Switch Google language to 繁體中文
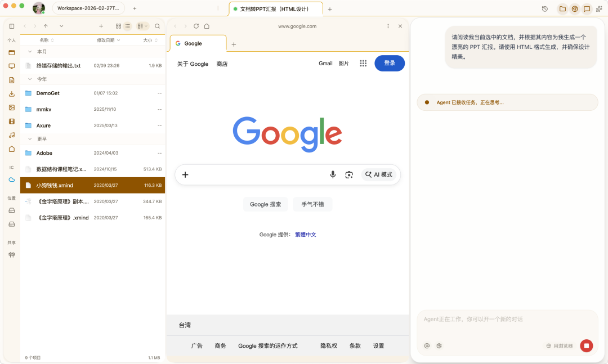608x364 pixels. click(x=306, y=235)
